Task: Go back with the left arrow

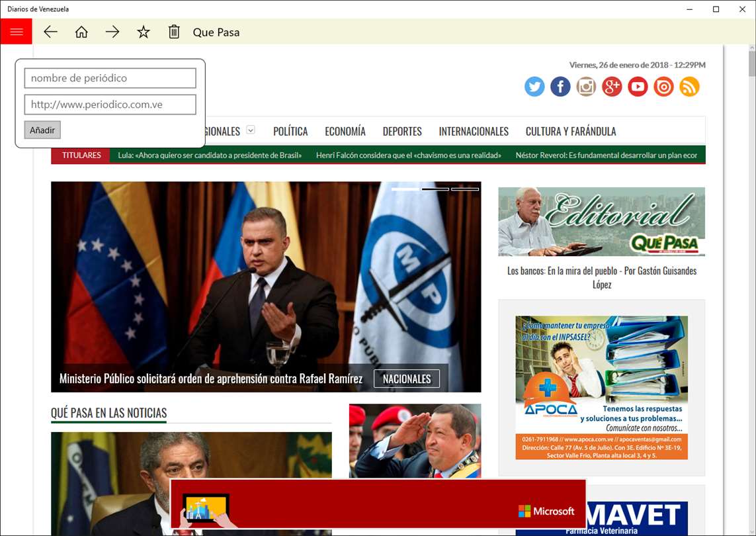Action: 51,32
